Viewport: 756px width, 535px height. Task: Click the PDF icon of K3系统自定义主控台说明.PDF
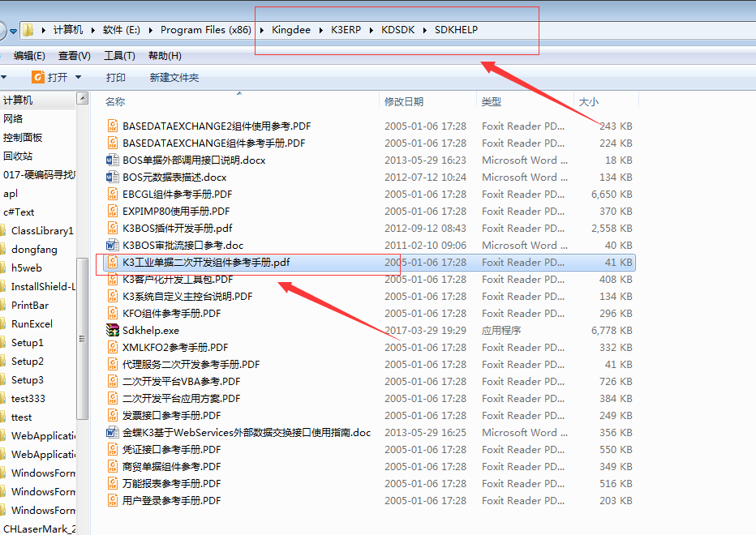click(x=112, y=297)
